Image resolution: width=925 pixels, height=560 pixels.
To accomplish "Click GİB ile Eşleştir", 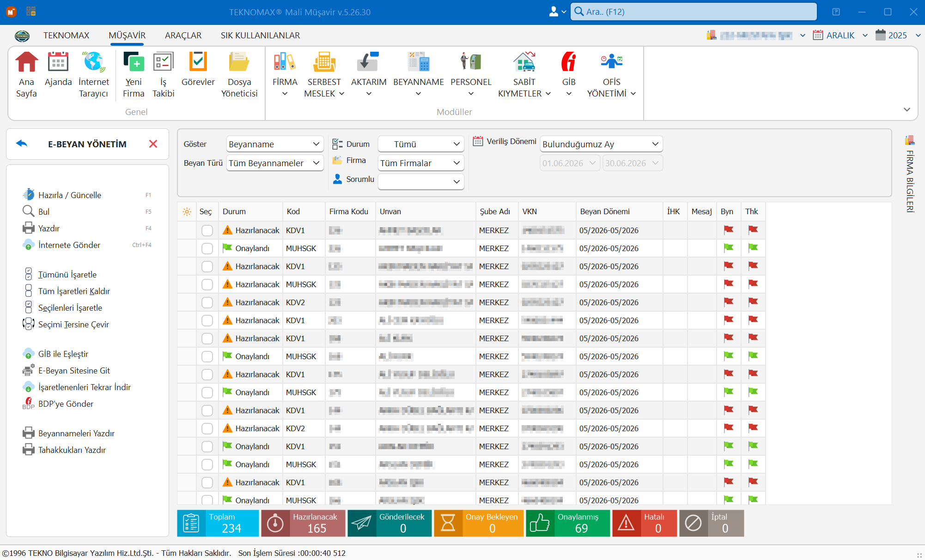I will point(56,354).
